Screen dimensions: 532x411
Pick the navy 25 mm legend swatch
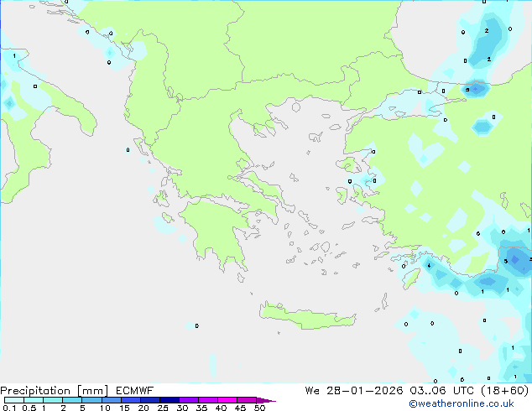[x=169, y=400]
